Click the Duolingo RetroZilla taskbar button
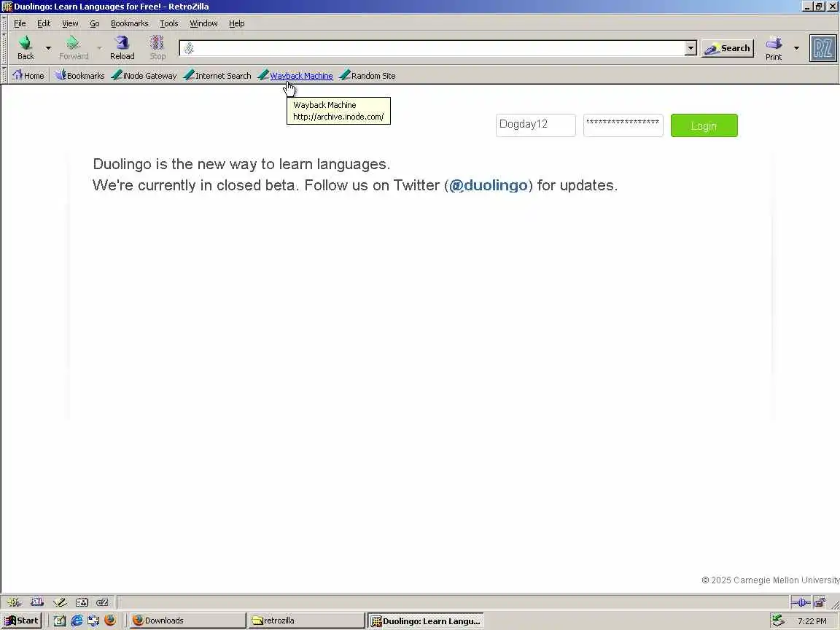Screen dimensions: 840x630 point(426,621)
